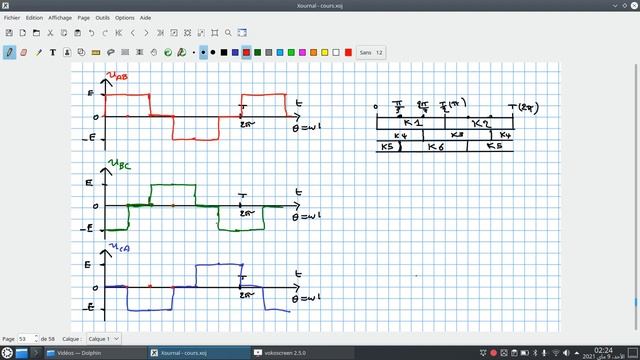Screen dimensions: 640x360
Task: Open the Affichage menu
Action: [60, 18]
